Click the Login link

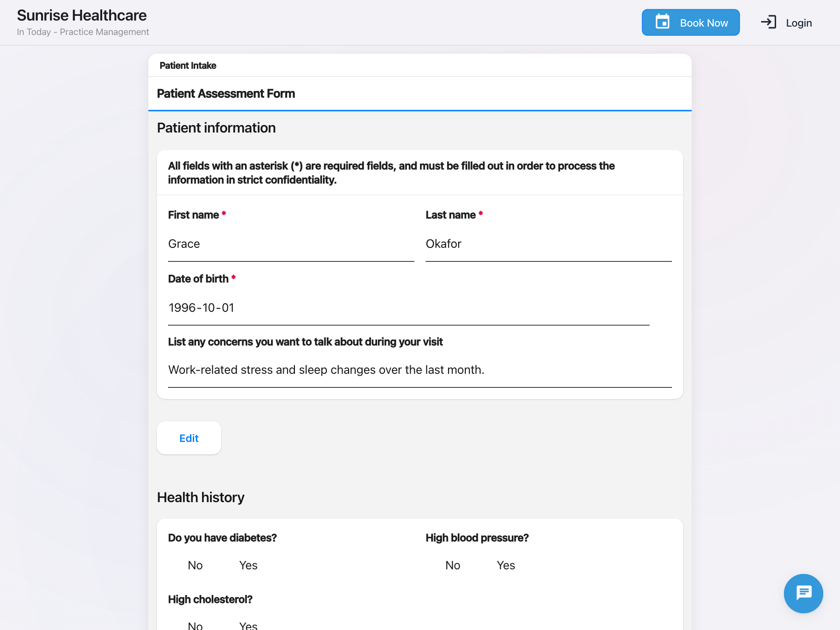[x=786, y=22]
